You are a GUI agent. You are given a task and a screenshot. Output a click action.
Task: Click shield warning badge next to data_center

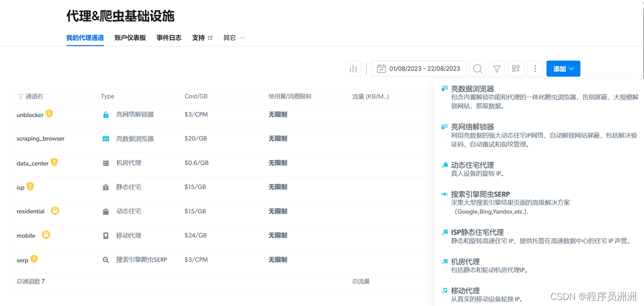pos(54,162)
